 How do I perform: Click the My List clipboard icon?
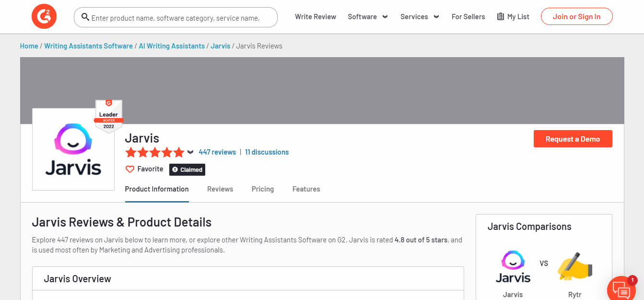[501, 17]
